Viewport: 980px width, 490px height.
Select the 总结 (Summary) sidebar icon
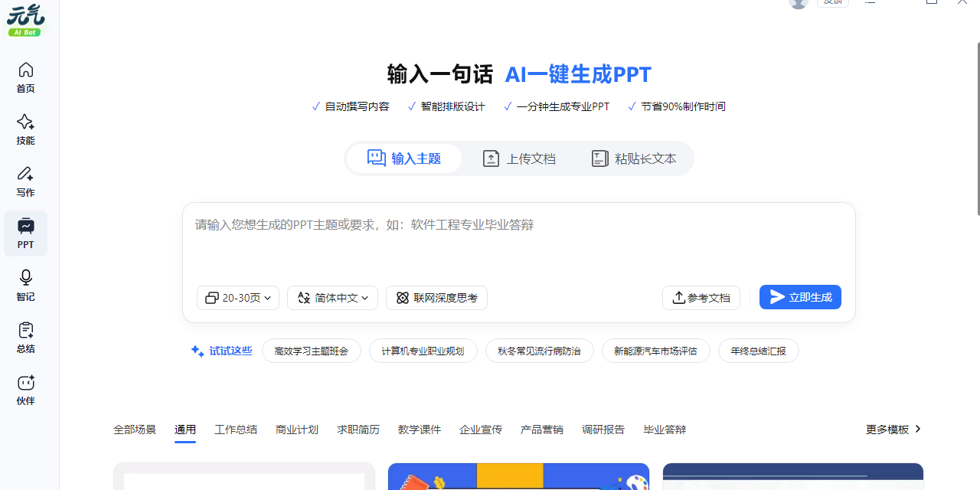pos(25,337)
